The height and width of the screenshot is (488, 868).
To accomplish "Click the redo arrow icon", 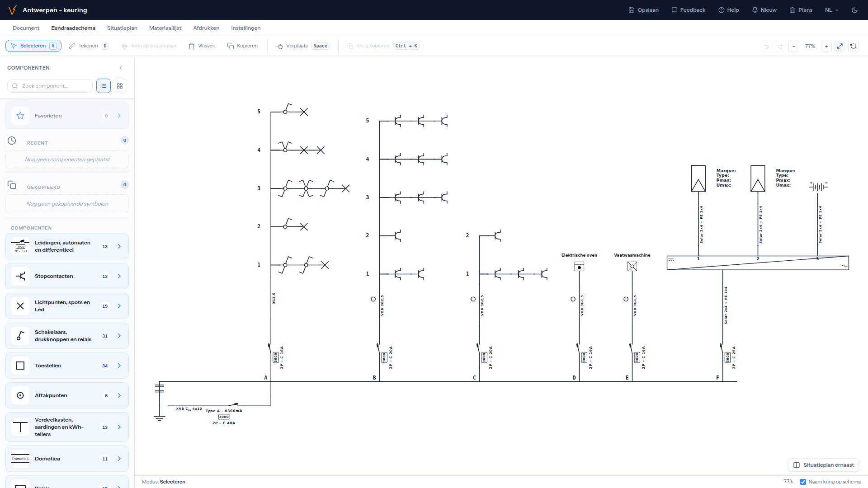I will 780,46.
